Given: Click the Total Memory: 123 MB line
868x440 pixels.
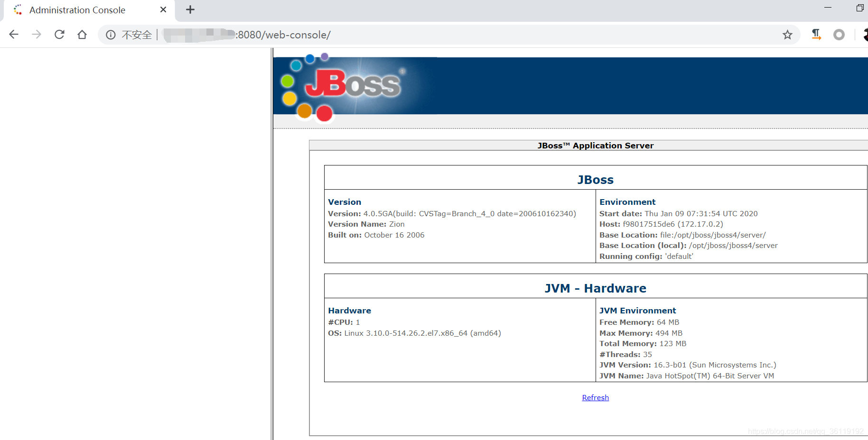Looking at the screenshot, I should pos(643,344).
